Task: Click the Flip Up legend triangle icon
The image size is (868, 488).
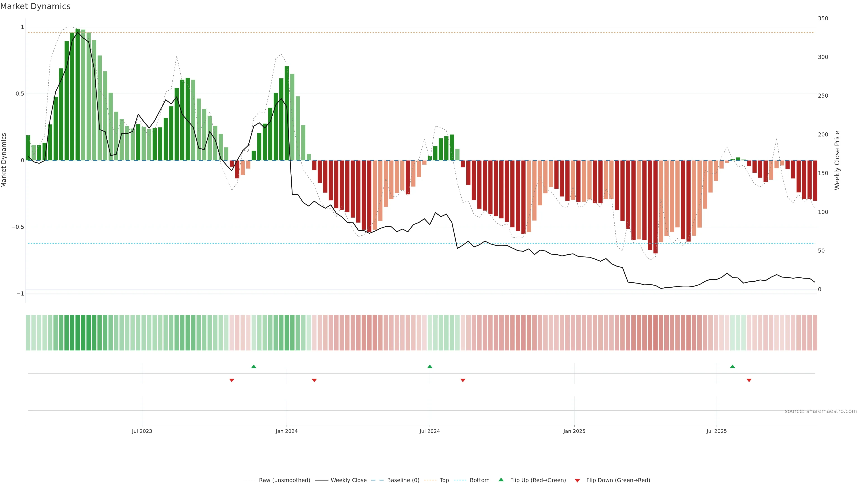Action: click(x=501, y=480)
